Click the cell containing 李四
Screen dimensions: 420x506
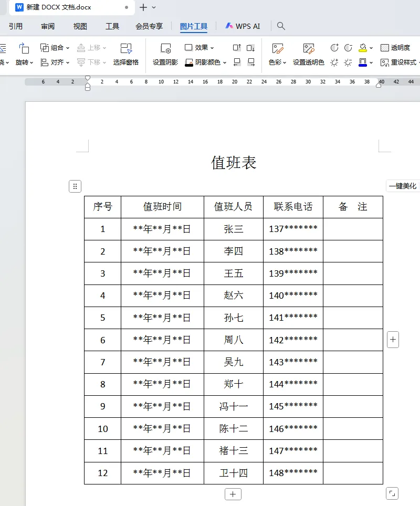click(x=234, y=251)
